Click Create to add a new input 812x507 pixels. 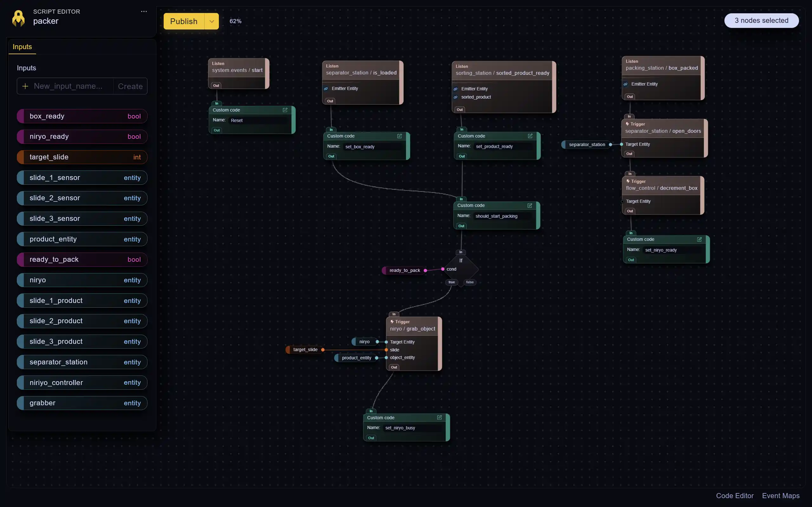130,86
